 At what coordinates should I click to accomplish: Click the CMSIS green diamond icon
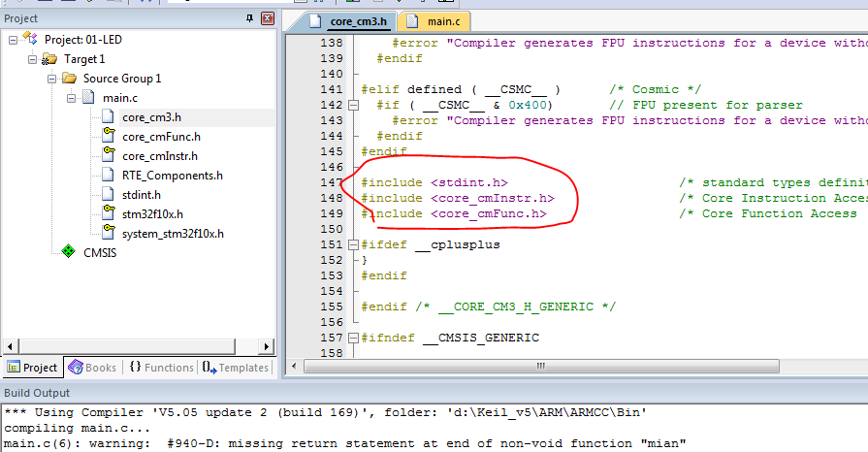point(68,252)
